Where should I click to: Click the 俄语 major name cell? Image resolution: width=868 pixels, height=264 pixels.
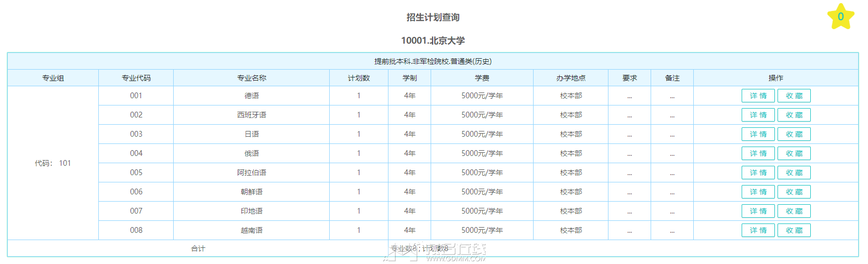coord(251,153)
